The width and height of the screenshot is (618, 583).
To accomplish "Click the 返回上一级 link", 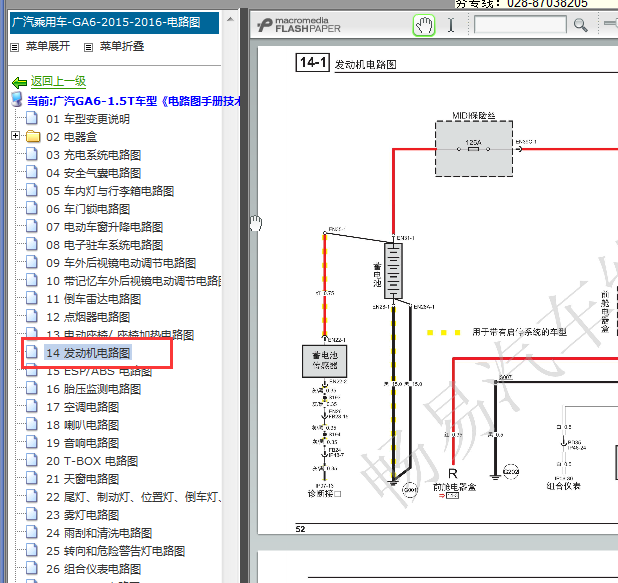I will pos(58,81).
